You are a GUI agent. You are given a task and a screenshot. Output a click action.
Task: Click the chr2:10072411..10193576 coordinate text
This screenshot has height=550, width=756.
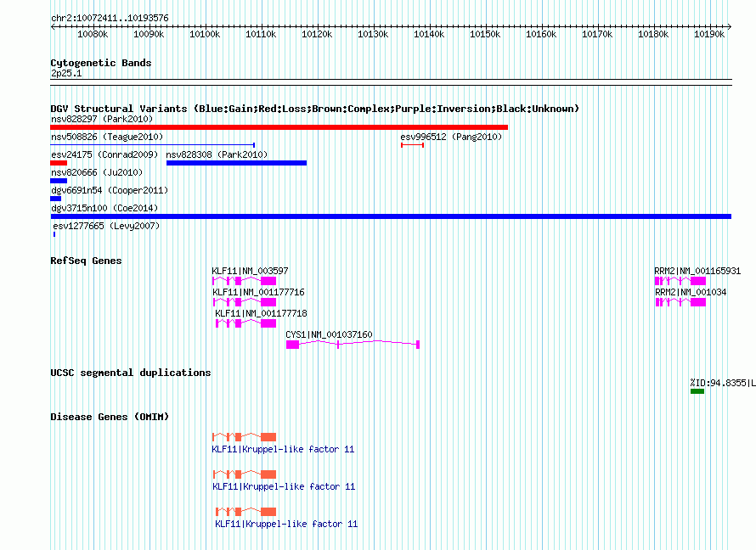(x=110, y=19)
